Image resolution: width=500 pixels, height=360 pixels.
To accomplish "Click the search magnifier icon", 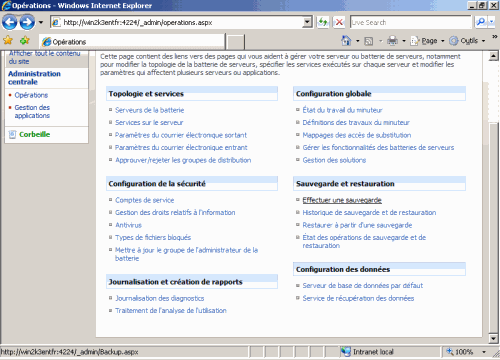I will (x=480, y=22).
